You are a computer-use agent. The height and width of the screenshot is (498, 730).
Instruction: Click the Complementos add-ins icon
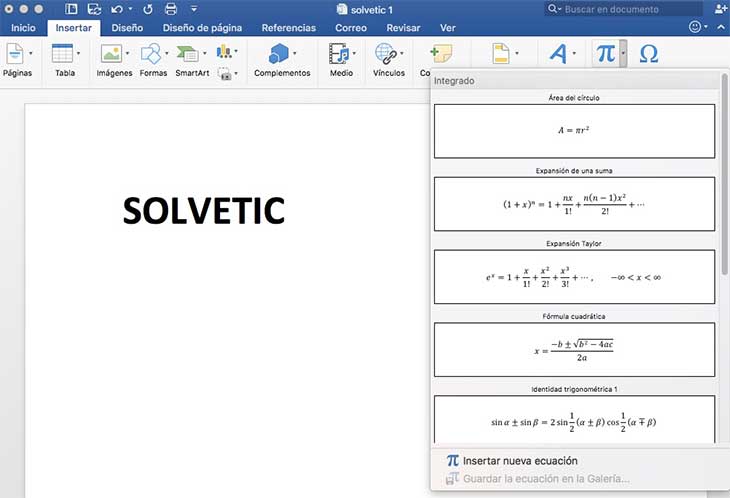[279, 54]
